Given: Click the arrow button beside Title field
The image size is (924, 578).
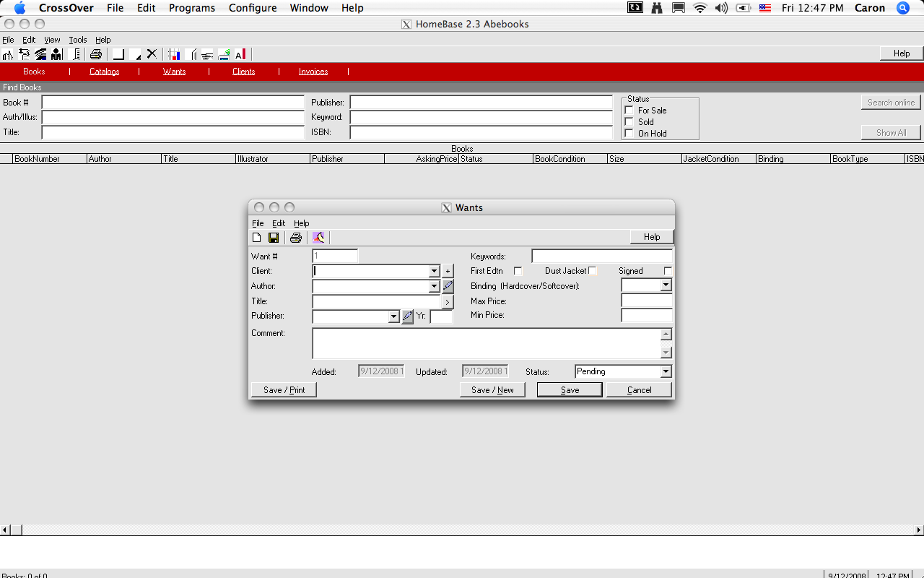Looking at the screenshot, I should pyautogui.click(x=448, y=301).
